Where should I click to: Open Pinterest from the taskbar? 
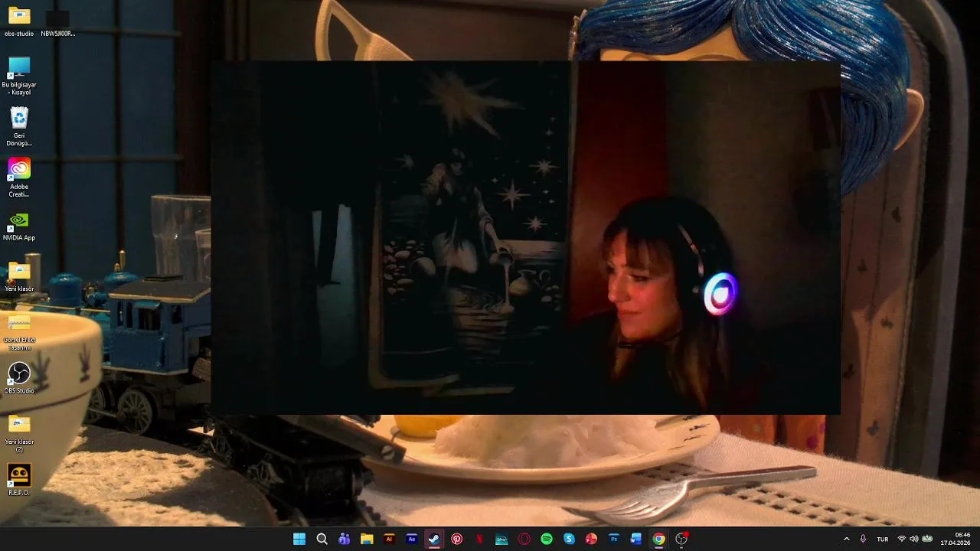pyautogui.click(x=456, y=539)
